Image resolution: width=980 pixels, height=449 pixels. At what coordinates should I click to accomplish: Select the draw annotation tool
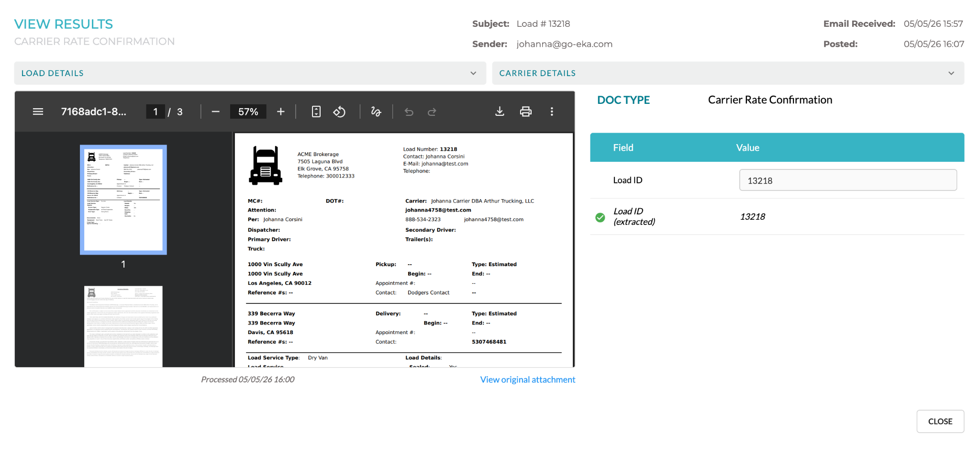[376, 112]
